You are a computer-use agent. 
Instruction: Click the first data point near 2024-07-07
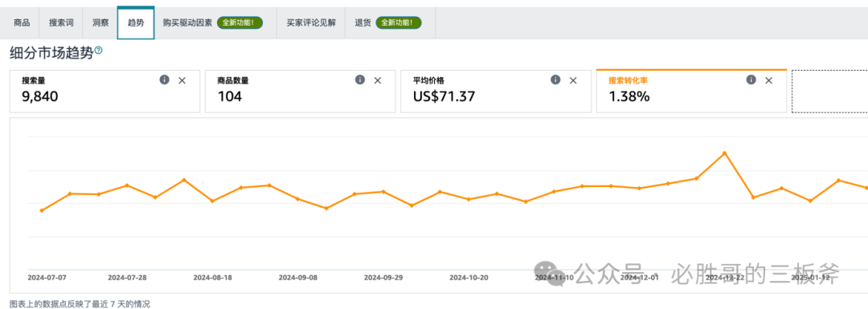[x=42, y=210]
